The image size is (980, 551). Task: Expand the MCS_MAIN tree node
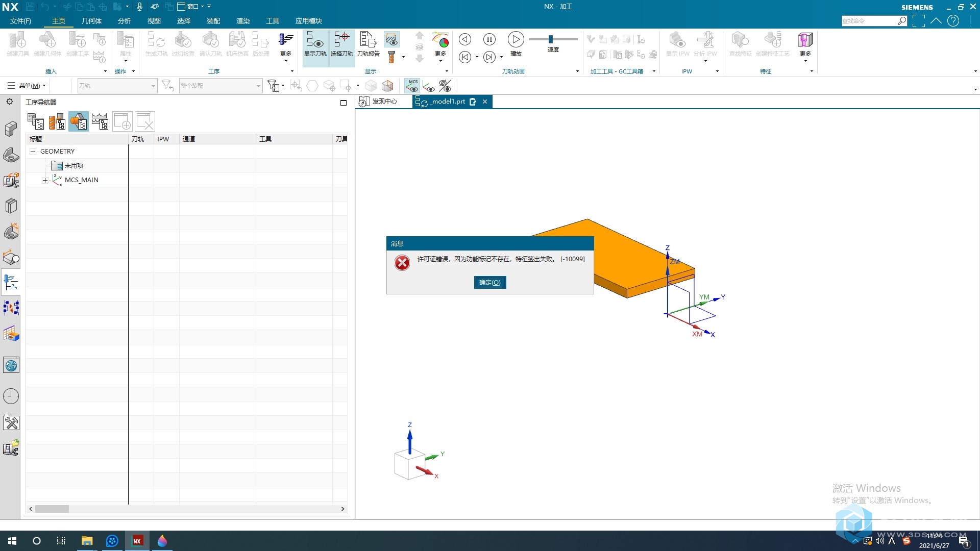click(45, 180)
